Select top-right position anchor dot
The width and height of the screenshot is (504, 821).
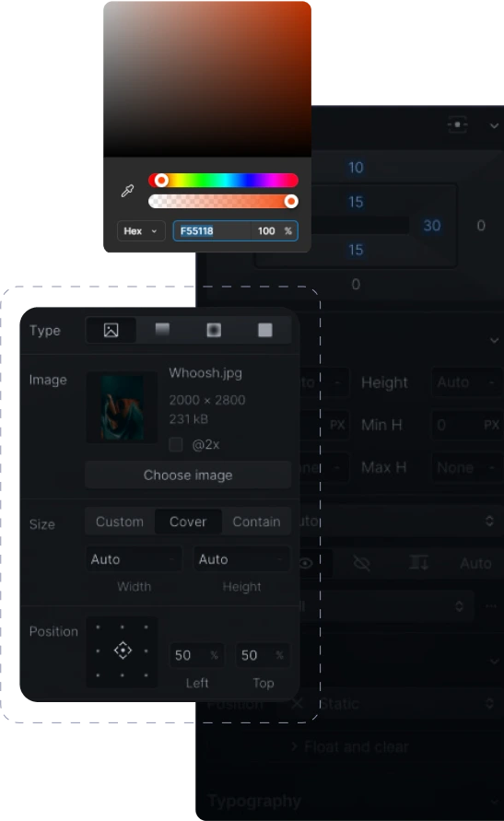click(x=146, y=627)
